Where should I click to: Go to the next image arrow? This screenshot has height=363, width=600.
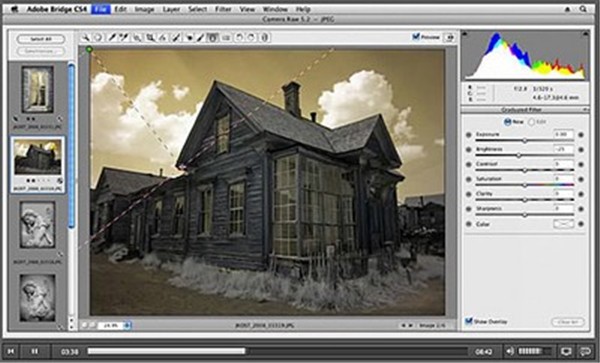tap(411, 326)
